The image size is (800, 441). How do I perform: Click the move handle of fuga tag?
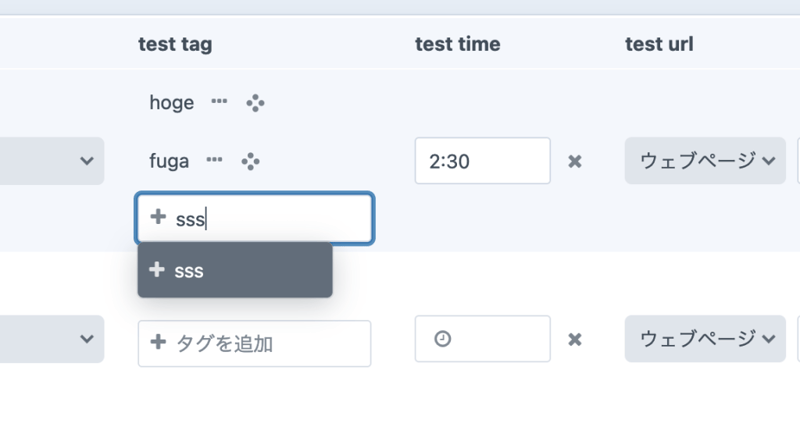click(250, 160)
